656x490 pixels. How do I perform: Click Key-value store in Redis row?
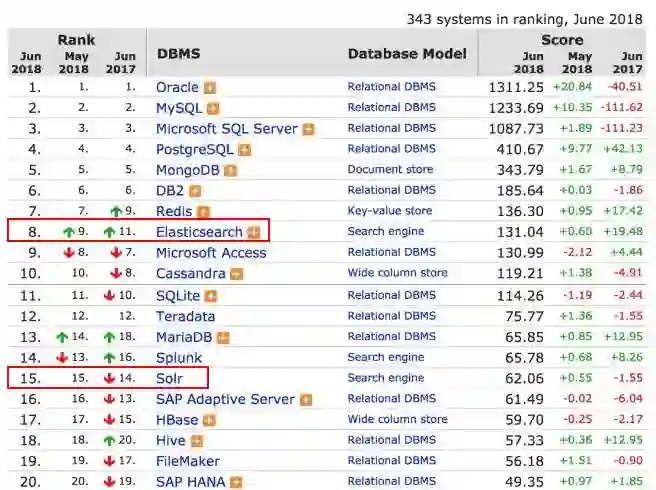[390, 210]
